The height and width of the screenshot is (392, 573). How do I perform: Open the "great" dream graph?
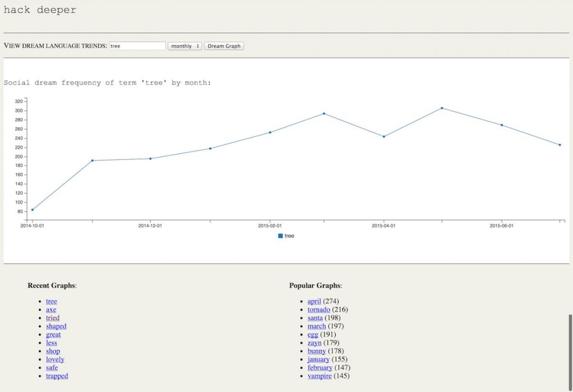coord(53,334)
